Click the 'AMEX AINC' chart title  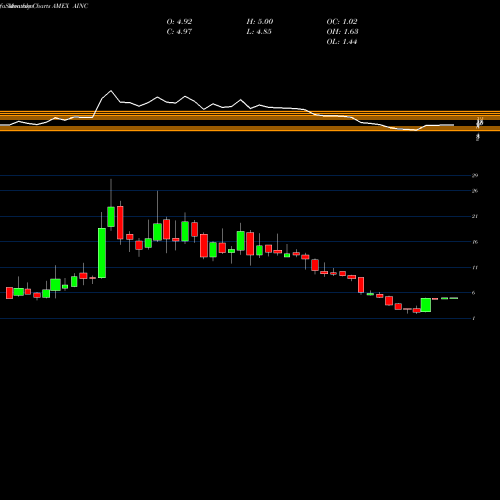click(x=70, y=6)
